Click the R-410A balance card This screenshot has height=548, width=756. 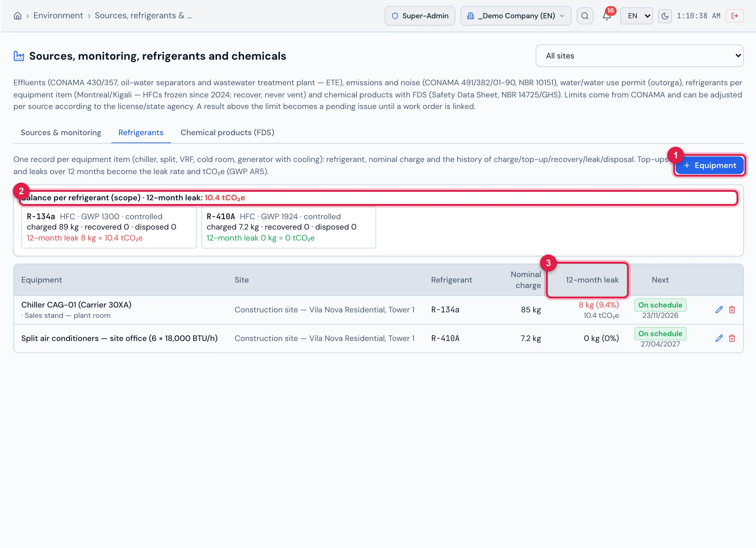point(289,227)
